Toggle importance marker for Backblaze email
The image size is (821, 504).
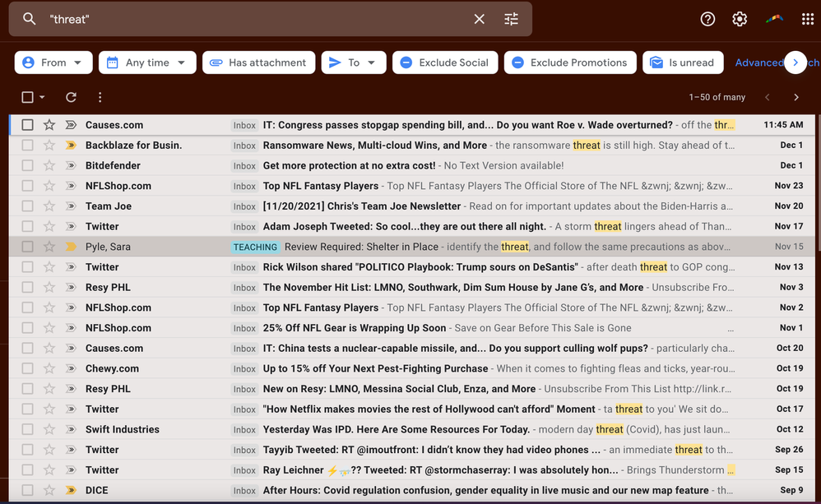tap(71, 146)
